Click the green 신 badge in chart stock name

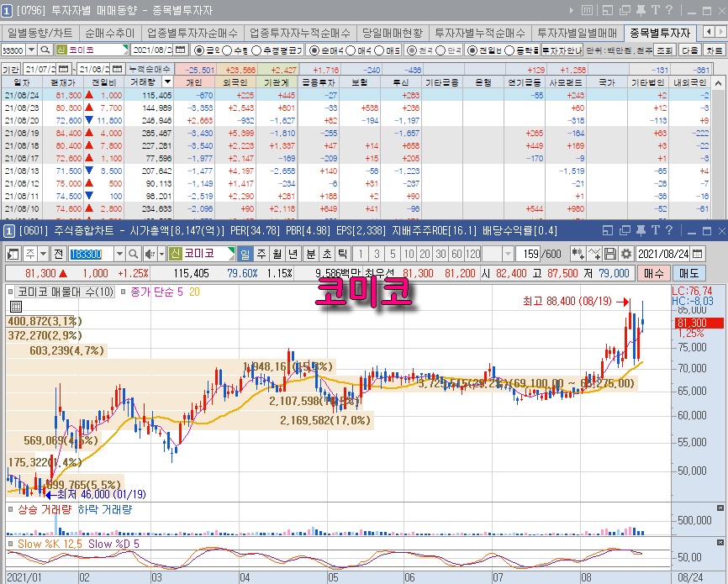(175, 254)
